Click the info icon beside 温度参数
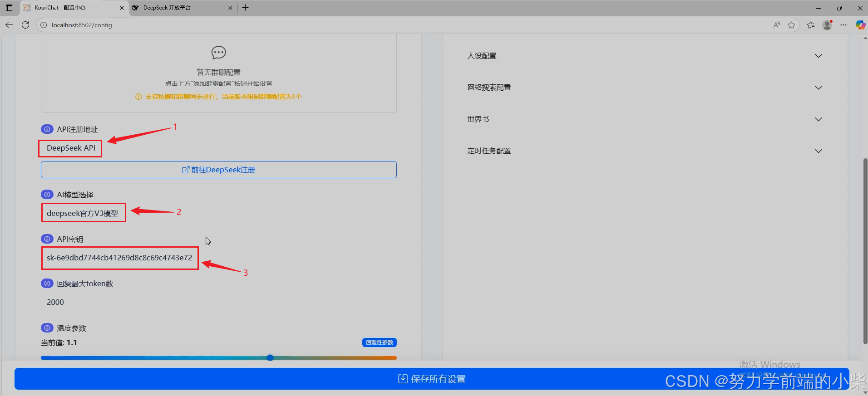This screenshot has height=396, width=868. click(x=47, y=328)
